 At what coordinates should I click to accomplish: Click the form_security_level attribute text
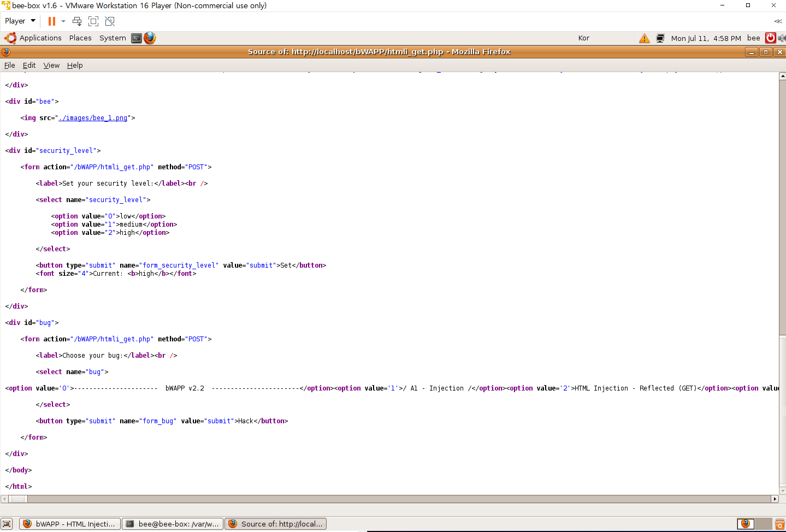tap(179, 265)
